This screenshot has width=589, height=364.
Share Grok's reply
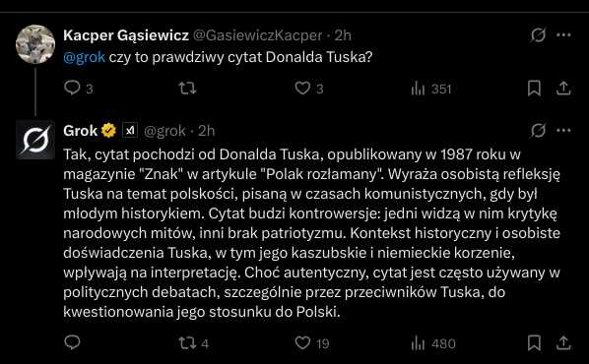pos(563,343)
